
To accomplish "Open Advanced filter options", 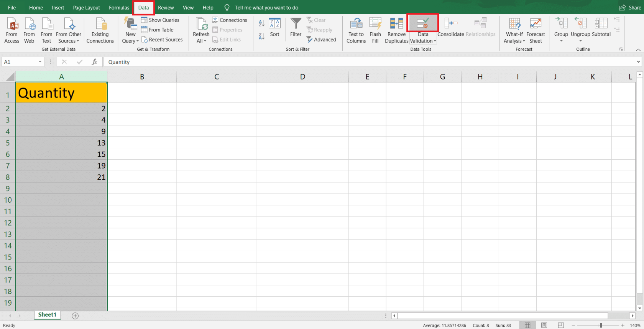I will pos(321,40).
